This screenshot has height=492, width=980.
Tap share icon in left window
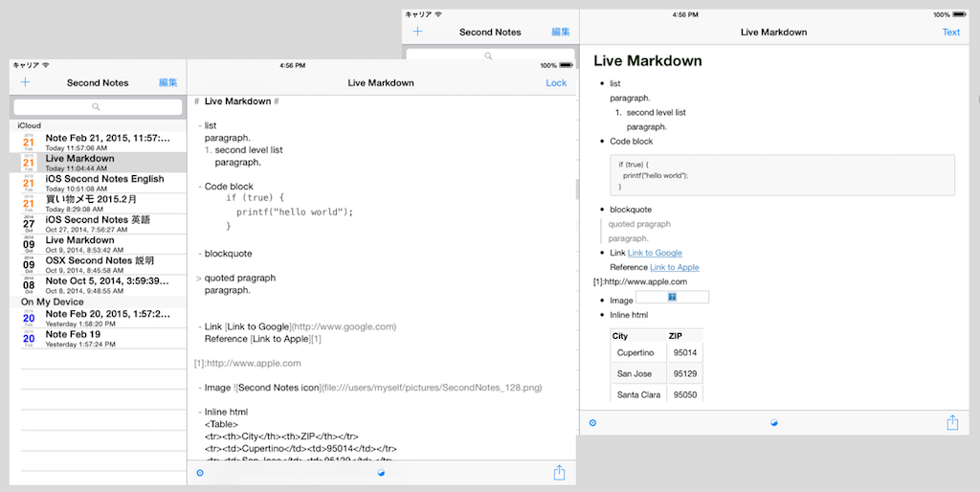coord(559,472)
